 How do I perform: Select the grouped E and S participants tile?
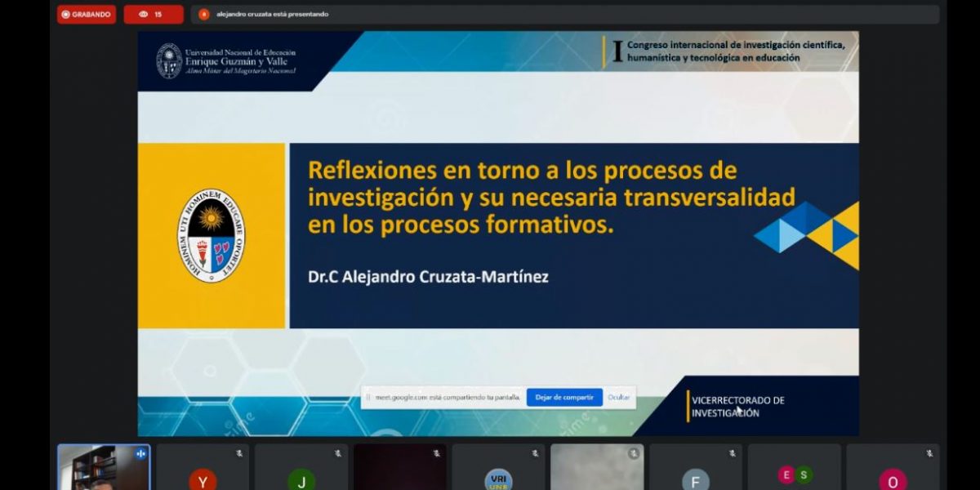(795, 474)
